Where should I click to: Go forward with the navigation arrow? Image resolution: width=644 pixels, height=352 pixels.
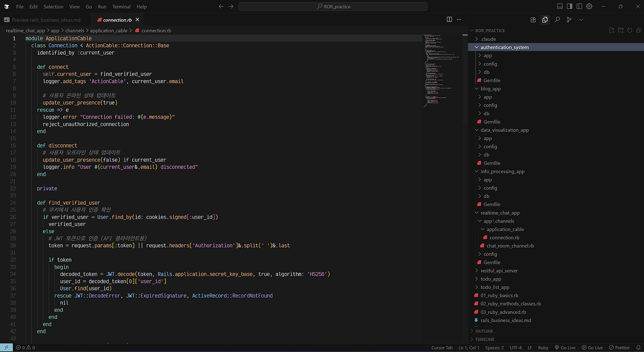[x=231, y=7]
